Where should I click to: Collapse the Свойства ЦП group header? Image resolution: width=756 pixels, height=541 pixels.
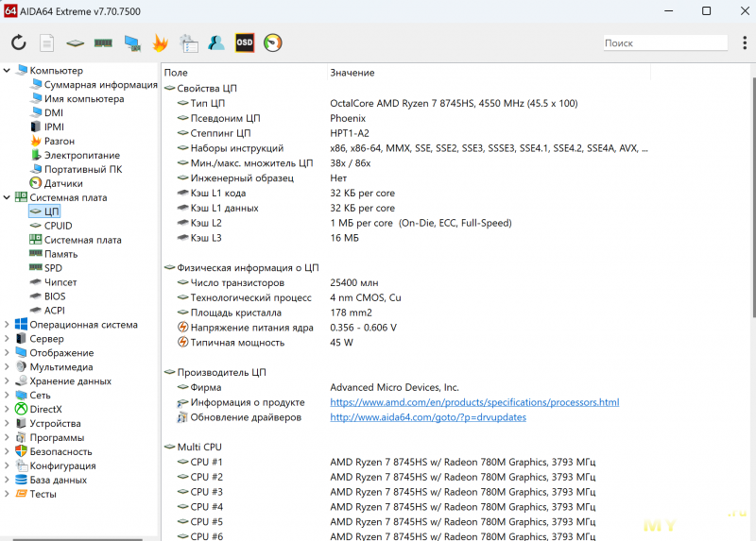click(206, 88)
